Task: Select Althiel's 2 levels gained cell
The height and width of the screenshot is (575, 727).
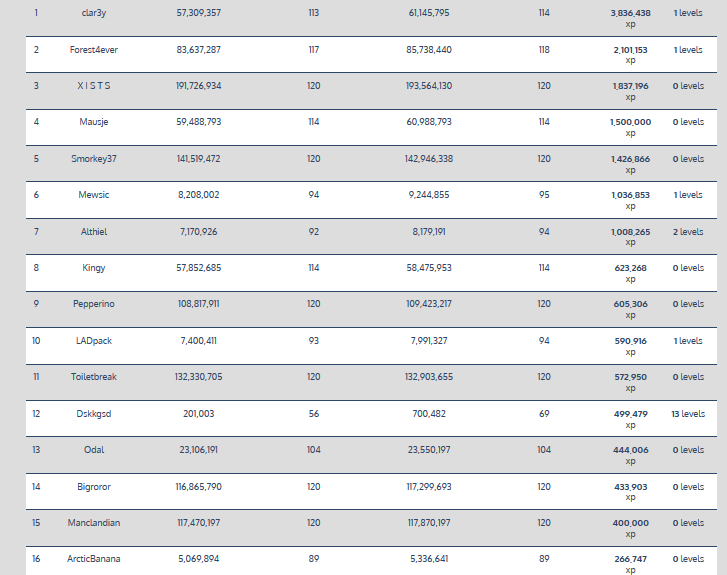Action: pyautogui.click(x=688, y=231)
